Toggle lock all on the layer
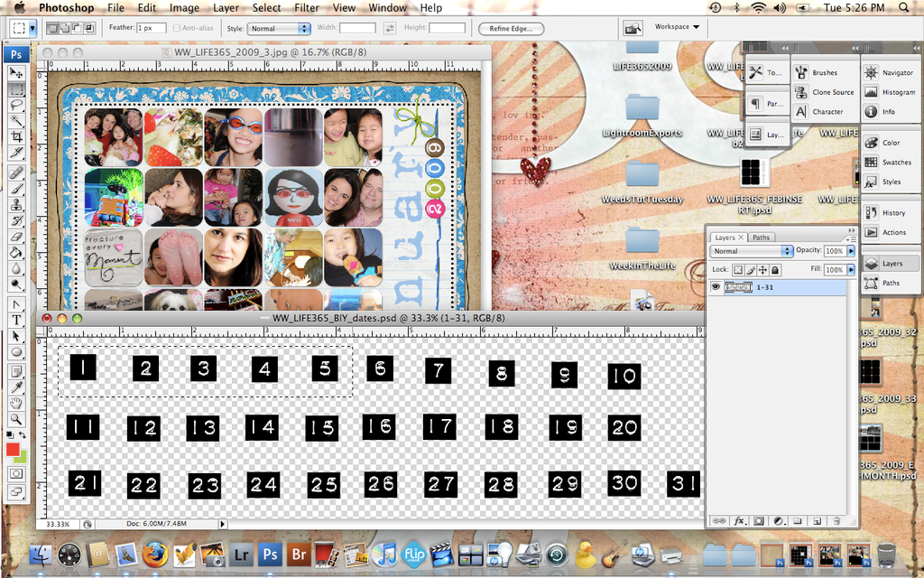The height and width of the screenshot is (578, 924). (775, 270)
